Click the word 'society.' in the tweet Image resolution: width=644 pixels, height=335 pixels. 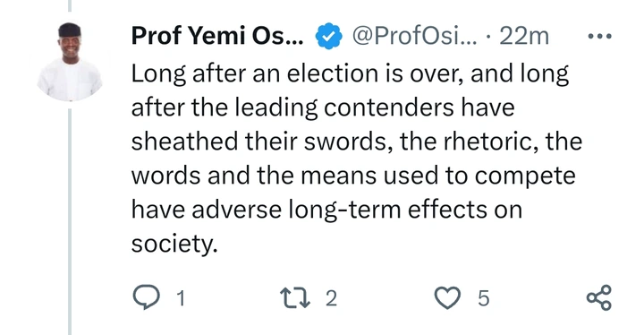pyautogui.click(x=174, y=244)
